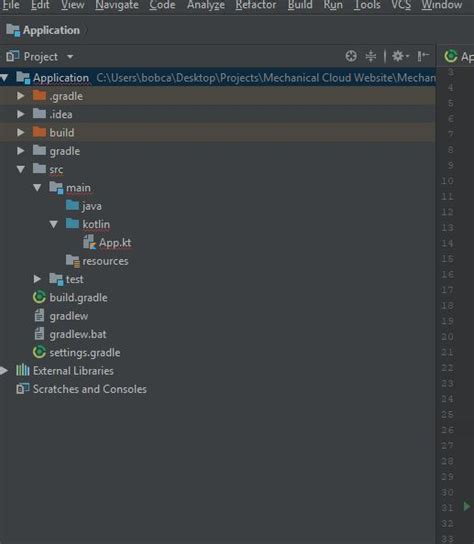Click the main module folder icon
Screen dimensions: 474x544
tap(56, 187)
